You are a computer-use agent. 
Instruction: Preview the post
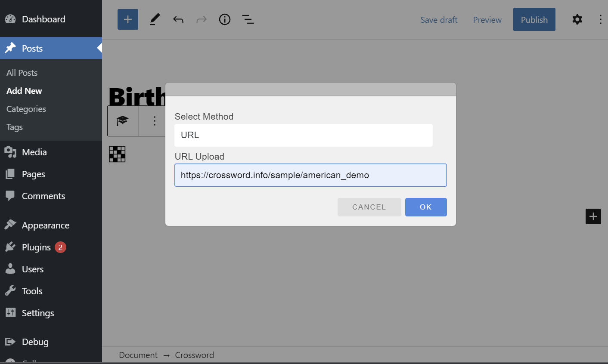[487, 20]
